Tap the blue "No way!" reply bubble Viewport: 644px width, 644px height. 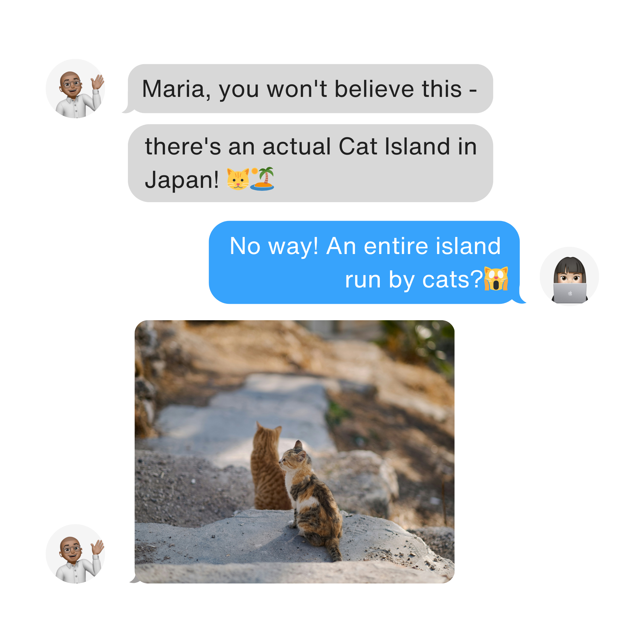(364, 262)
